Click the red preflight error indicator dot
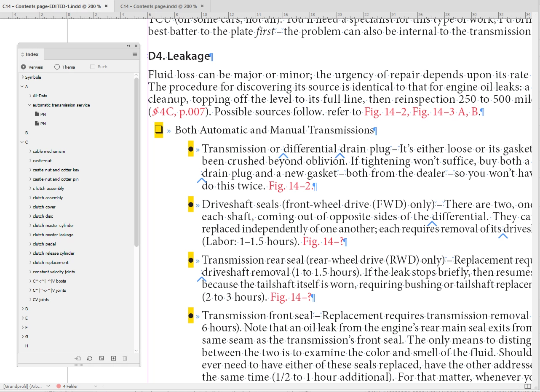540x392 pixels. tap(59, 386)
